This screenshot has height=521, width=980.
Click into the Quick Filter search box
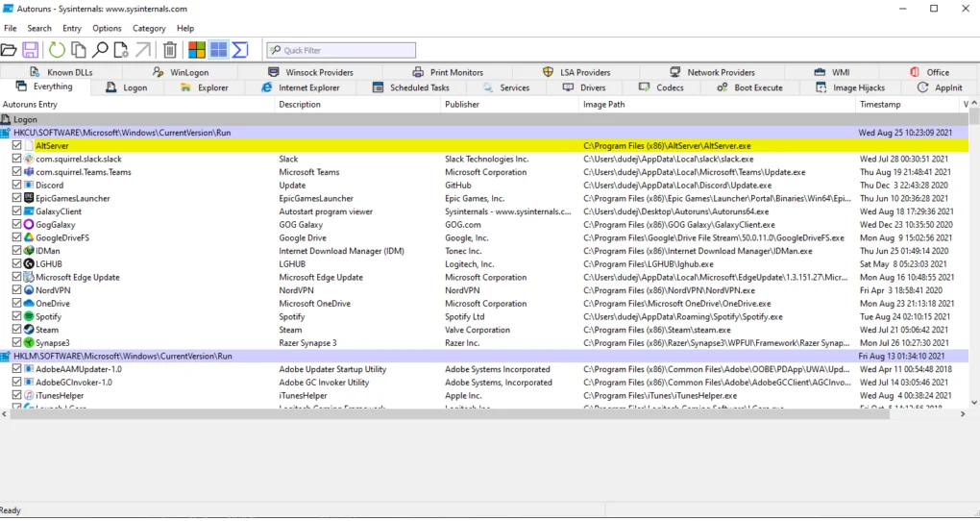[346, 50]
